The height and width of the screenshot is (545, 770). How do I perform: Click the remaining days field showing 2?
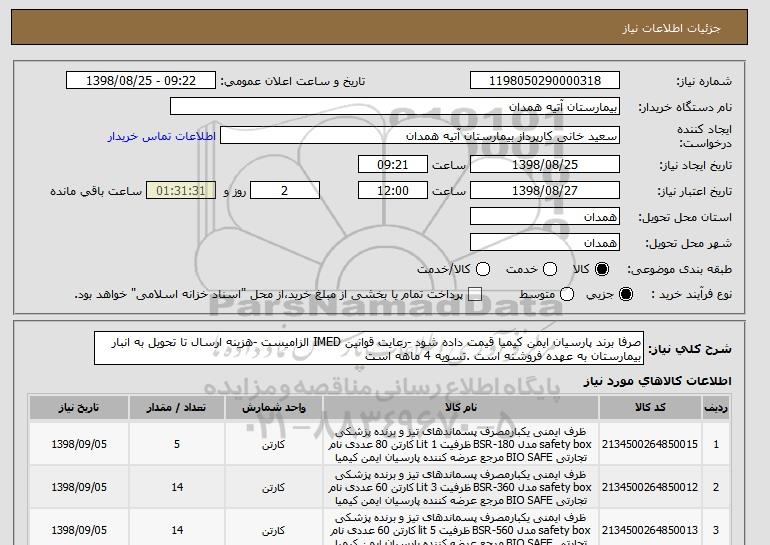click(285, 191)
